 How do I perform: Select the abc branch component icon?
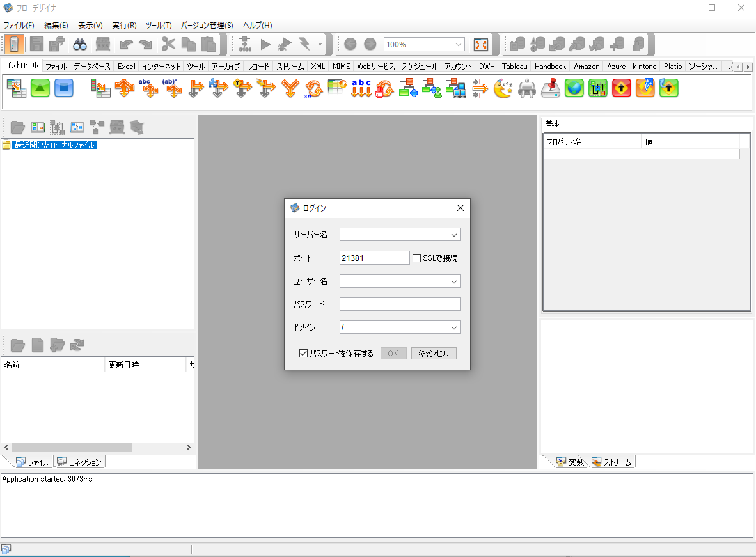pyautogui.click(x=148, y=88)
